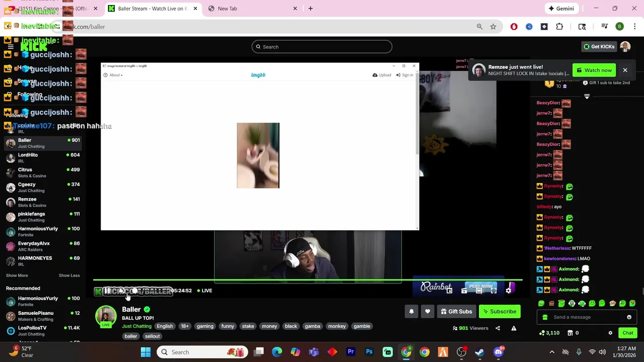
Task: Report stream with warning triangle icon
Action: (514, 328)
